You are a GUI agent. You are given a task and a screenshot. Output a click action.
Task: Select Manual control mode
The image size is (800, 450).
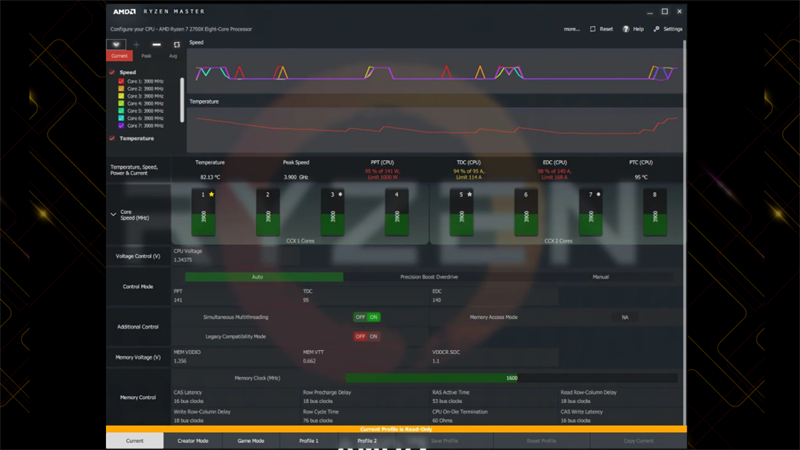601,277
